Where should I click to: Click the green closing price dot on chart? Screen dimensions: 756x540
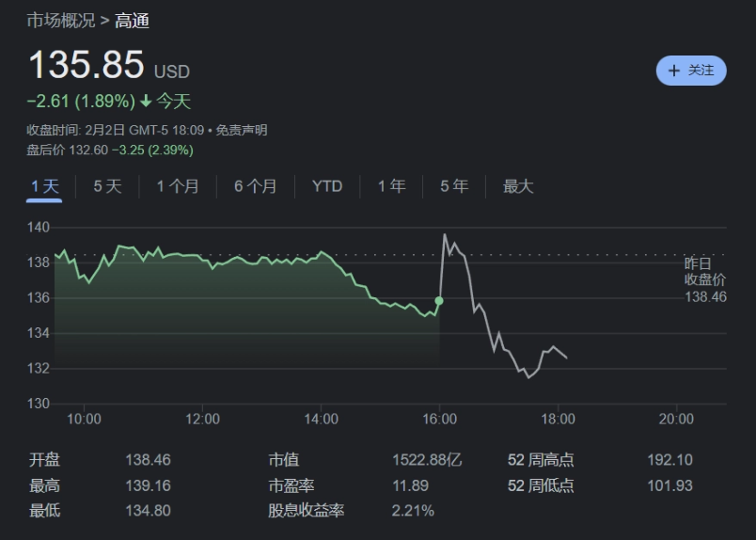coord(439,301)
